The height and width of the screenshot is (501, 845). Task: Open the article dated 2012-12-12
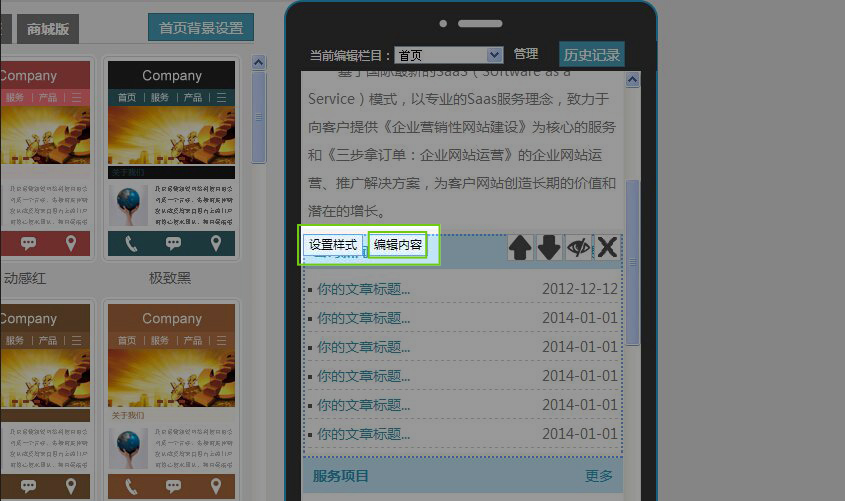(x=364, y=289)
